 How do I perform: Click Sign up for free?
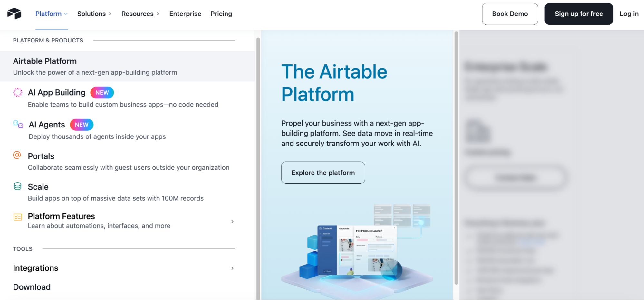pos(579,14)
